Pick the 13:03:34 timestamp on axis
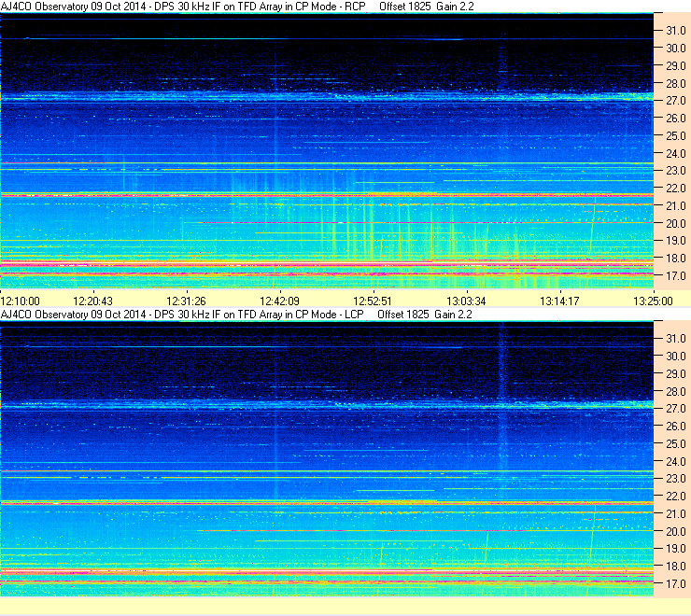 click(465, 301)
